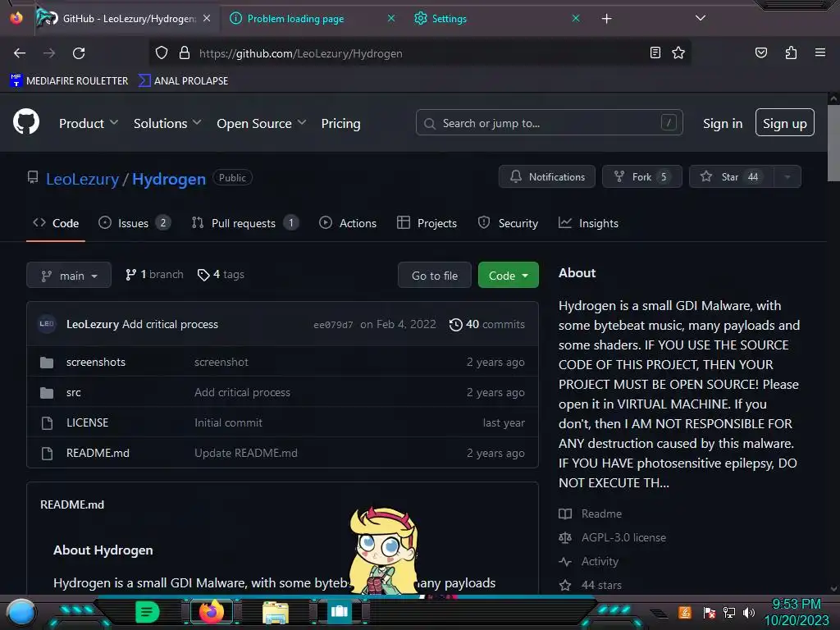Image resolution: width=840 pixels, height=630 pixels.
Task: Open the Security tab
Action: point(508,223)
